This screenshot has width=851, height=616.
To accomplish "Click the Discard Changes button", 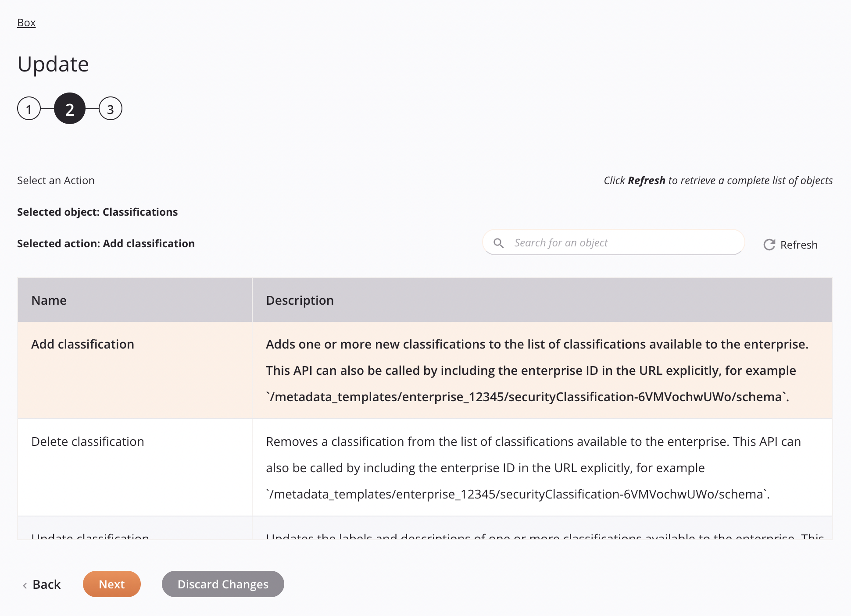I will click(223, 584).
